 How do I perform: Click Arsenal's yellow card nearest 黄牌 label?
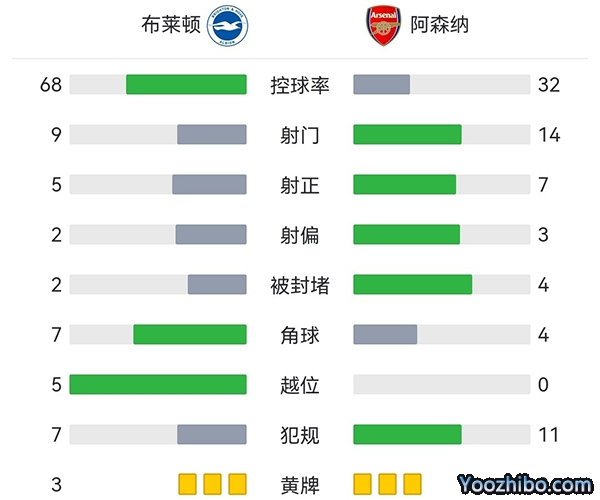[363, 485]
